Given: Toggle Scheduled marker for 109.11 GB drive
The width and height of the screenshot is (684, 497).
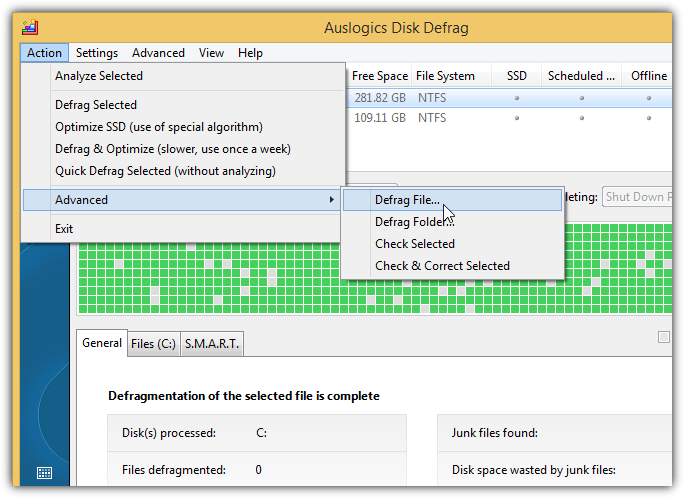Looking at the screenshot, I should pyautogui.click(x=582, y=118).
